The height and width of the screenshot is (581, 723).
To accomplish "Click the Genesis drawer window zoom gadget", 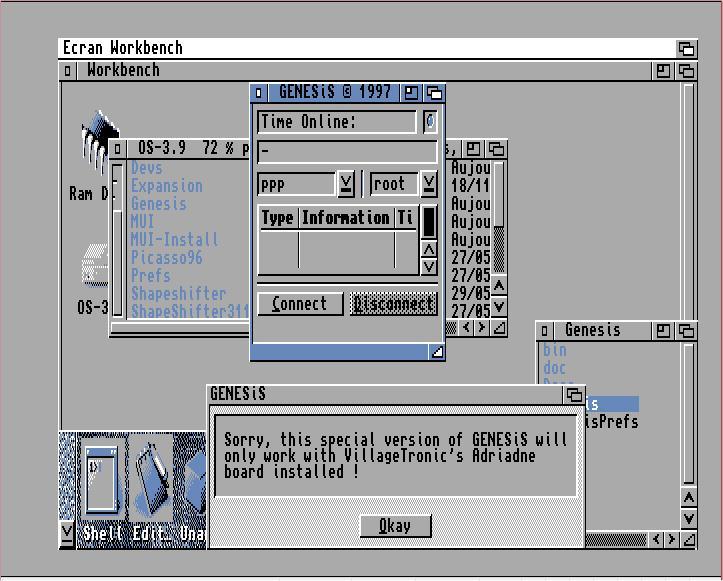I will pyautogui.click(x=663, y=331).
